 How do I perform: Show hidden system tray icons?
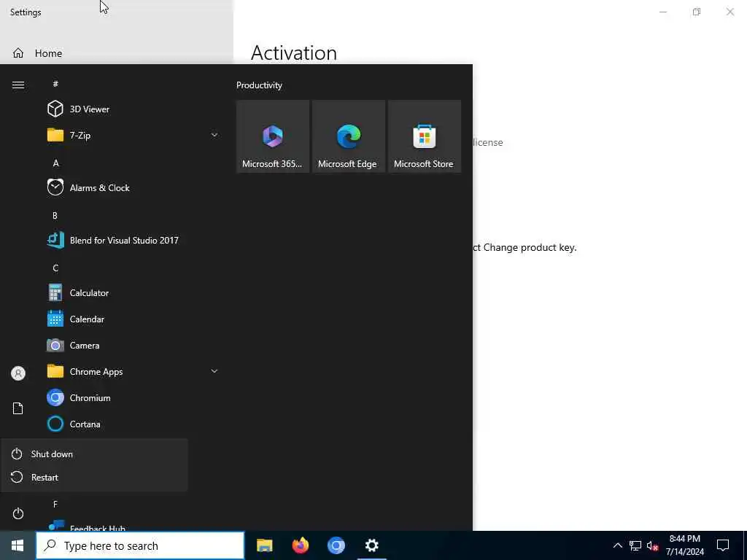(x=617, y=545)
